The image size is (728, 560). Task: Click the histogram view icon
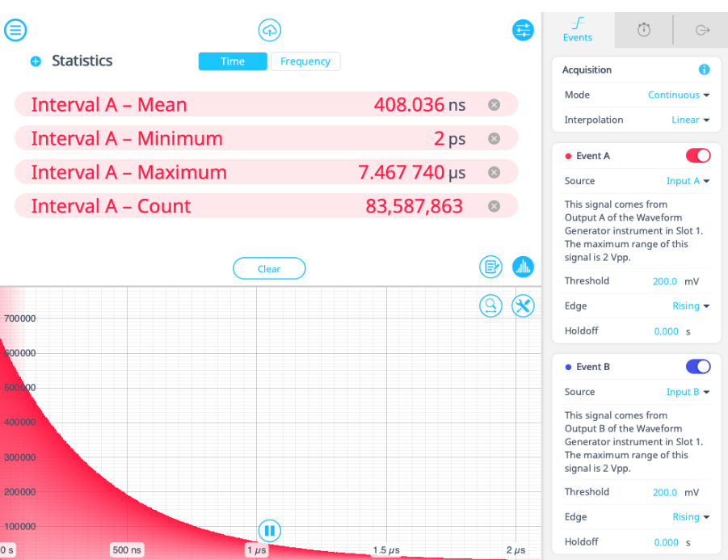[x=523, y=267]
